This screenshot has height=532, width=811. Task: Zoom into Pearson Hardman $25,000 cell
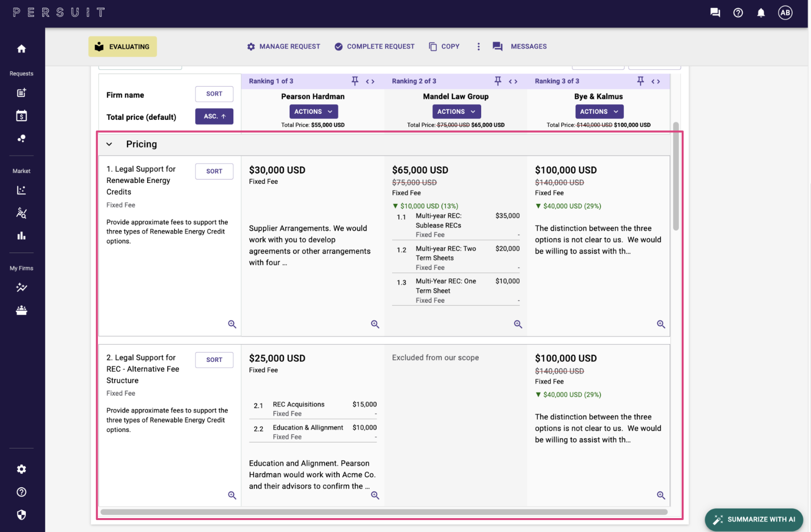point(375,495)
